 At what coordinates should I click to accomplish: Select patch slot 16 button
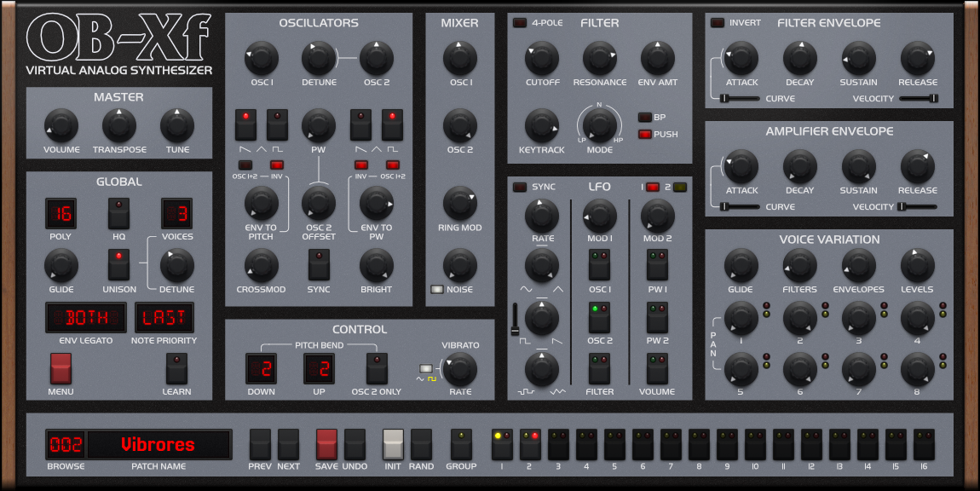click(924, 445)
